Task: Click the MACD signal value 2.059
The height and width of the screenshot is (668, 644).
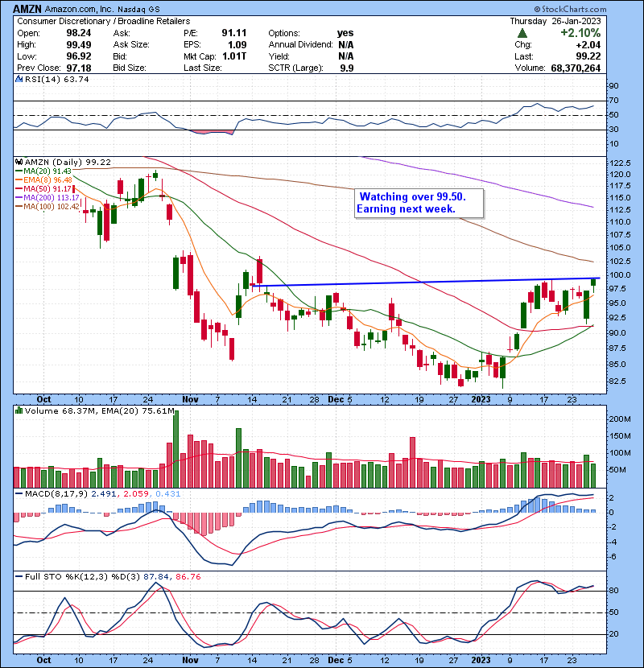Action: [135, 494]
